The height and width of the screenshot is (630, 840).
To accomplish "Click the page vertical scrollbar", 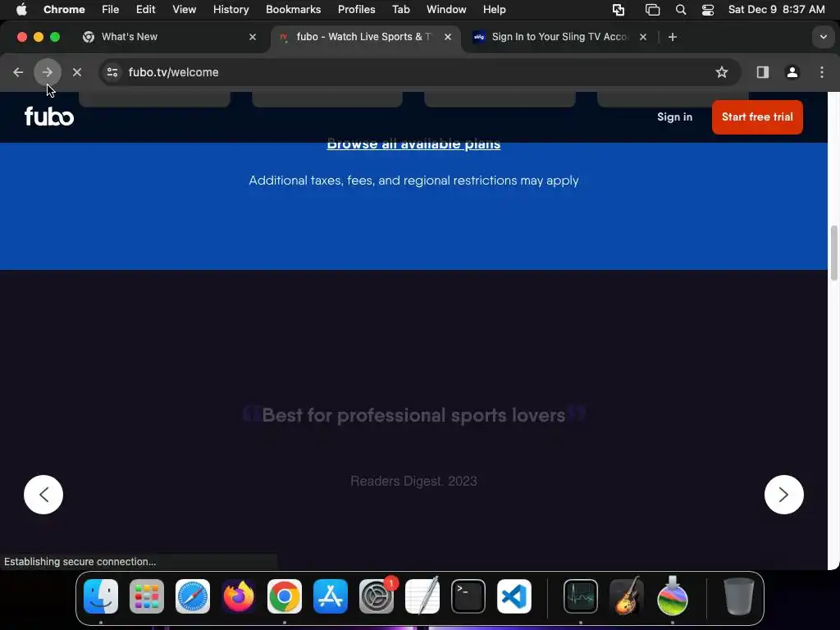I will point(833,253).
